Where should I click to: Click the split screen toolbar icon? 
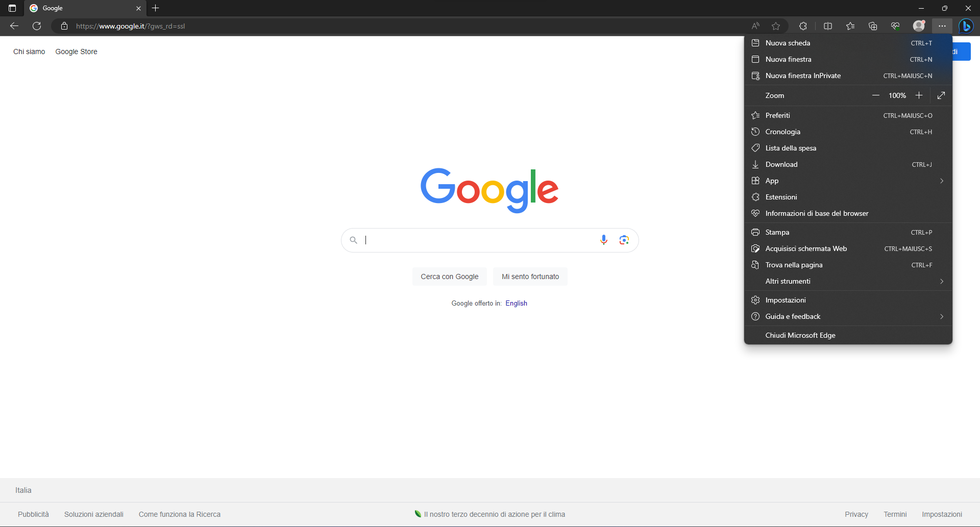pyautogui.click(x=828, y=26)
